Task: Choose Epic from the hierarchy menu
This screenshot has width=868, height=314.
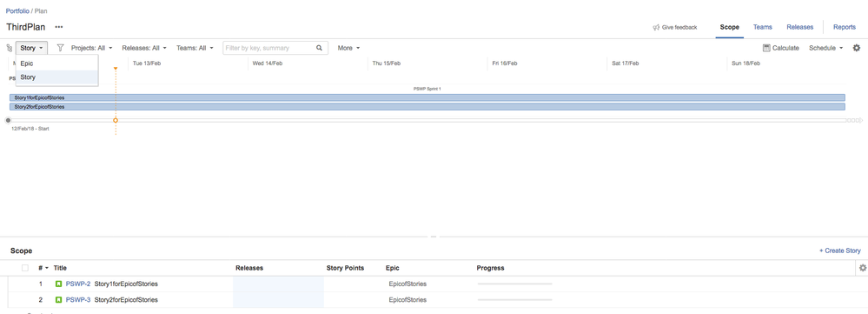Action: [x=57, y=63]
